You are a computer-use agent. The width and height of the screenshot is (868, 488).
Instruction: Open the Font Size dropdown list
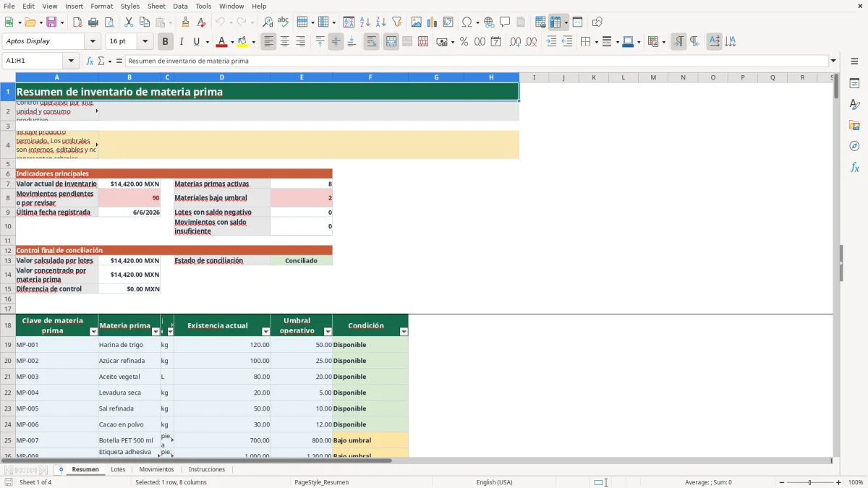(x=145, y=42)
